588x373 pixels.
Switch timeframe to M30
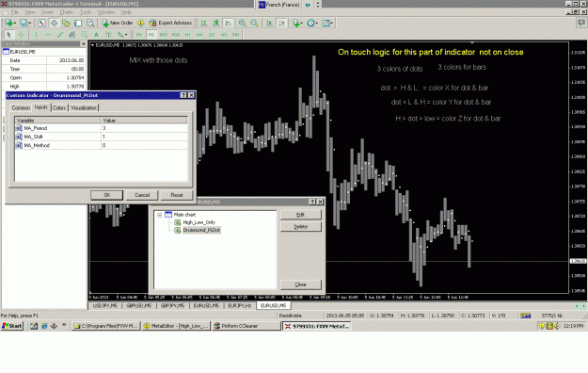pos(176,35)
